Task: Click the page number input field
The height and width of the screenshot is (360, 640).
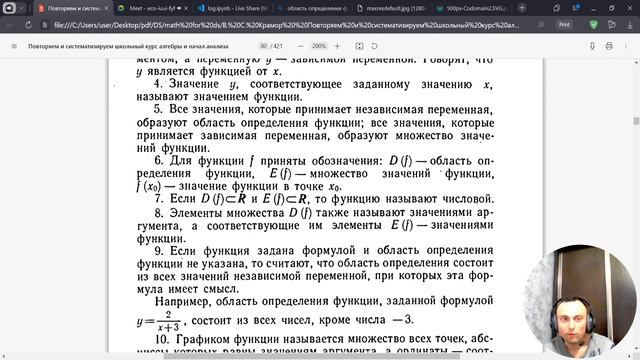Action: point(263,46)
